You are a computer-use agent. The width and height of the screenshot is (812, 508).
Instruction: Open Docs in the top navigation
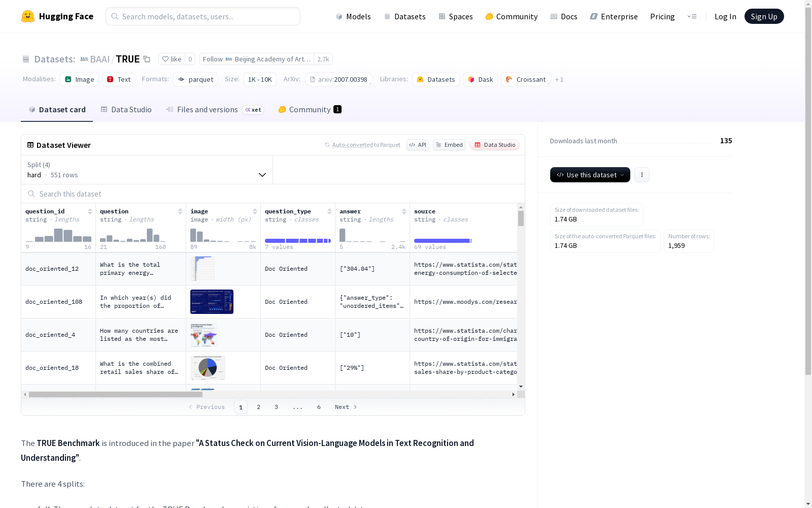(x=564, y=16)
